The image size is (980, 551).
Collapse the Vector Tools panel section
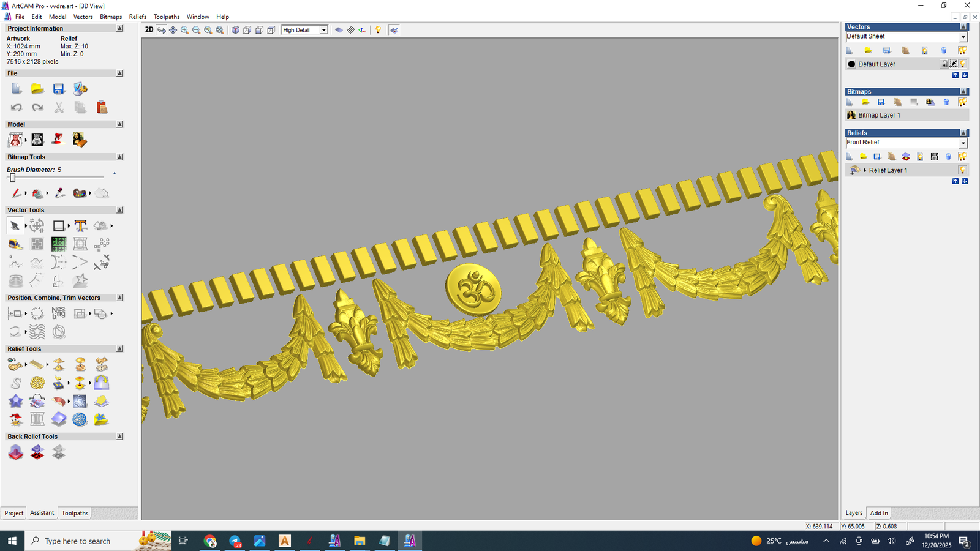click(x=120, y=210)
